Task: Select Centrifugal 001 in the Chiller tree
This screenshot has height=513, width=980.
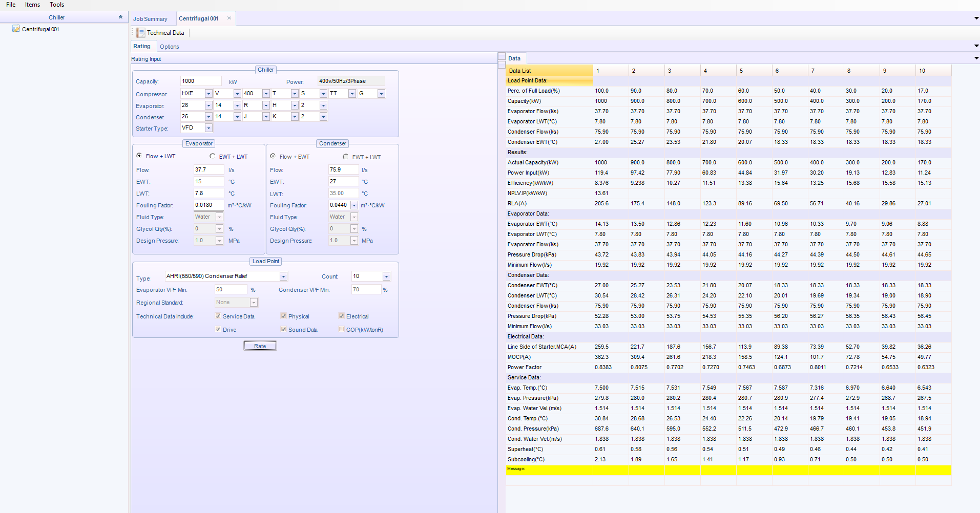Action: (40, 29)
